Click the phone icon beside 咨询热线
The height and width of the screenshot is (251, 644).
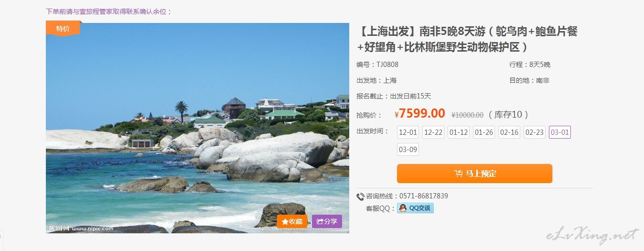360,196
